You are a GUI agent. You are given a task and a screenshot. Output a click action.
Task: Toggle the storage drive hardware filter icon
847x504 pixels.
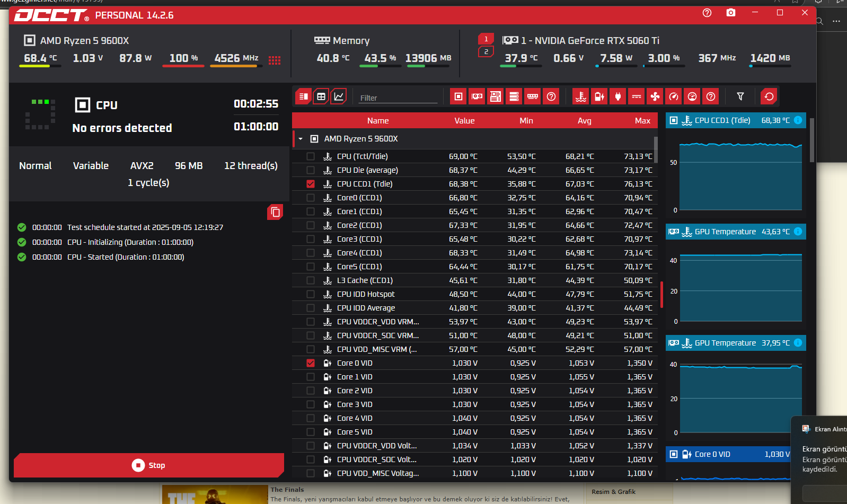[514, 96]
